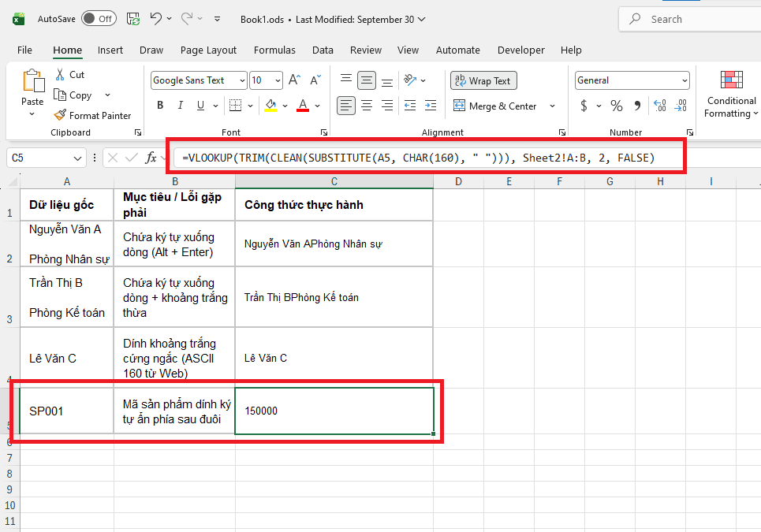Click the Format Painter brush icon

[x=60, y=115]
